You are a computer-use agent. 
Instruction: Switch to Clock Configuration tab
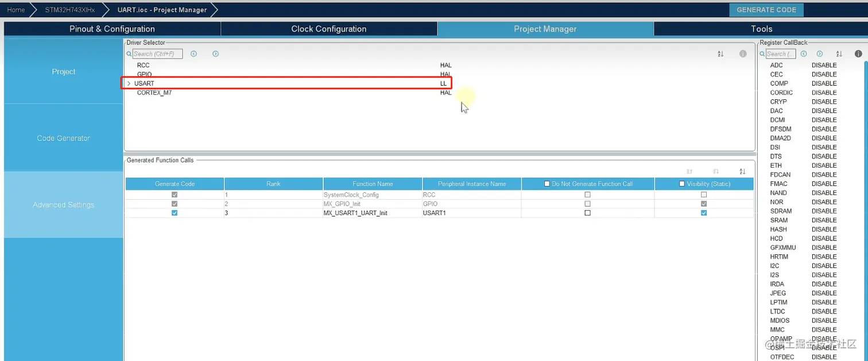point(328,29)
